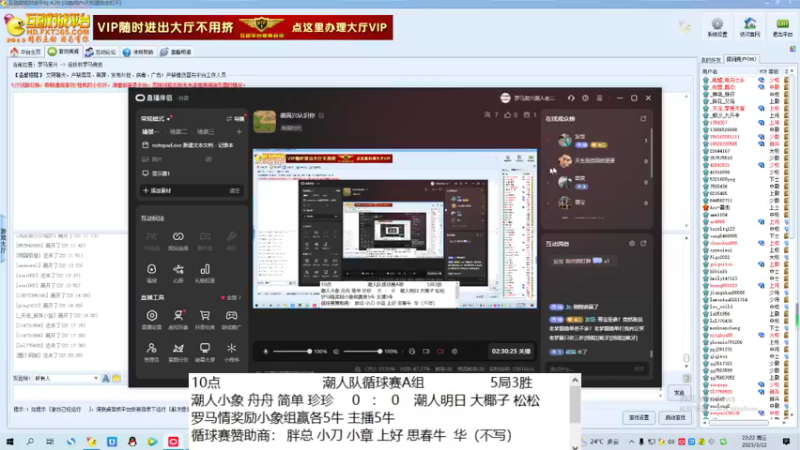
Task: Click Visit Official Site icon in platform window
Action: pyautogui.click(x=750, y=28)
